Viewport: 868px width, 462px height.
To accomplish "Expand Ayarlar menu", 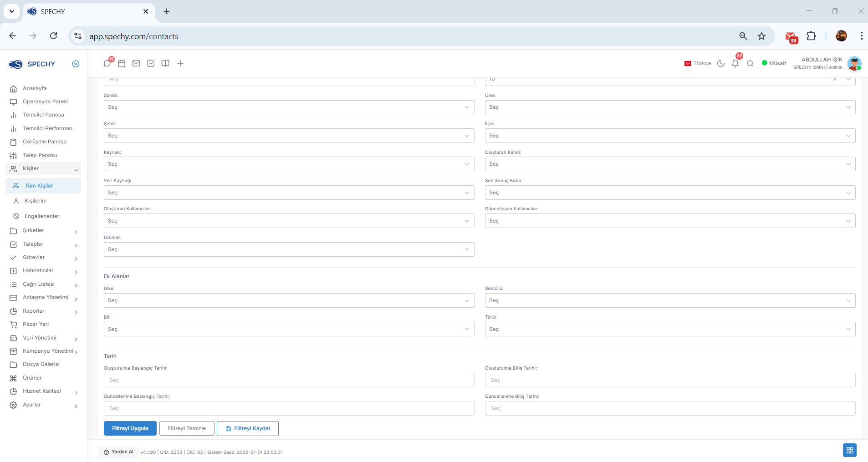I will (44, 405).
